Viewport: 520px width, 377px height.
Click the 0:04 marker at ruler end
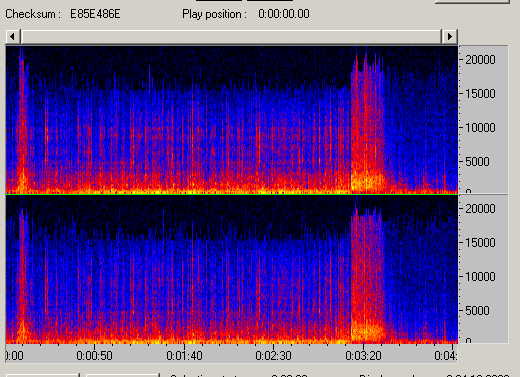click(445, 356)
